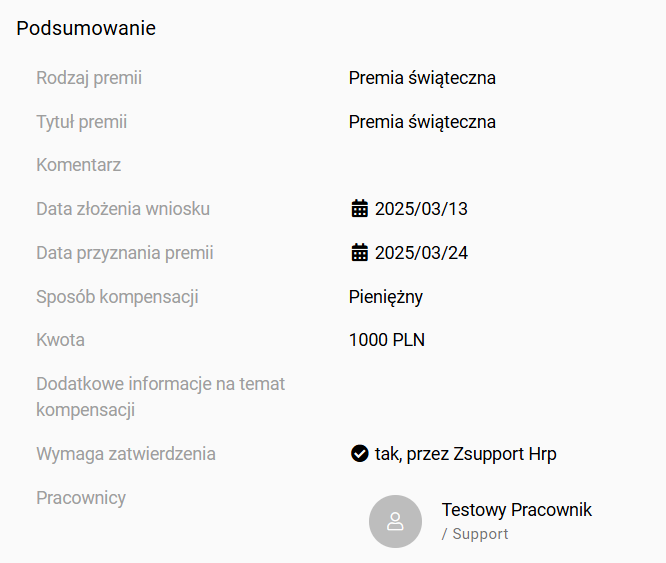The width and height of the screenshot is (666, 563).
Task: Click the Sposób kompensacji label
Action: click(x=117, y=297)
